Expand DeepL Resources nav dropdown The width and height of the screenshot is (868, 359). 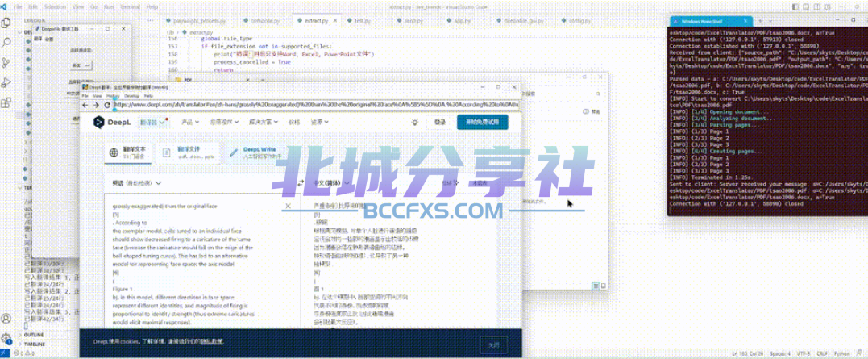click(x=319, y=123)
